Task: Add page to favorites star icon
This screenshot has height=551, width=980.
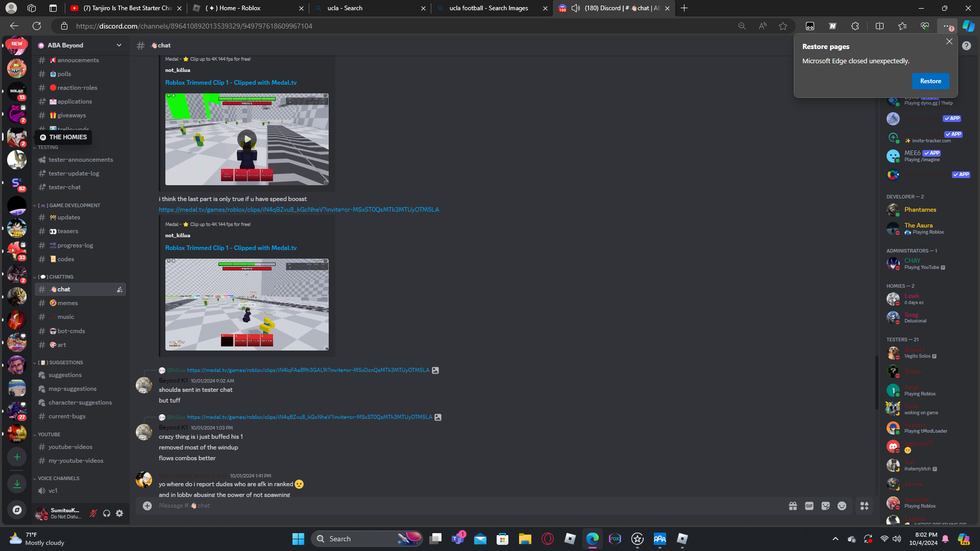Action: (x=783, y=26)
